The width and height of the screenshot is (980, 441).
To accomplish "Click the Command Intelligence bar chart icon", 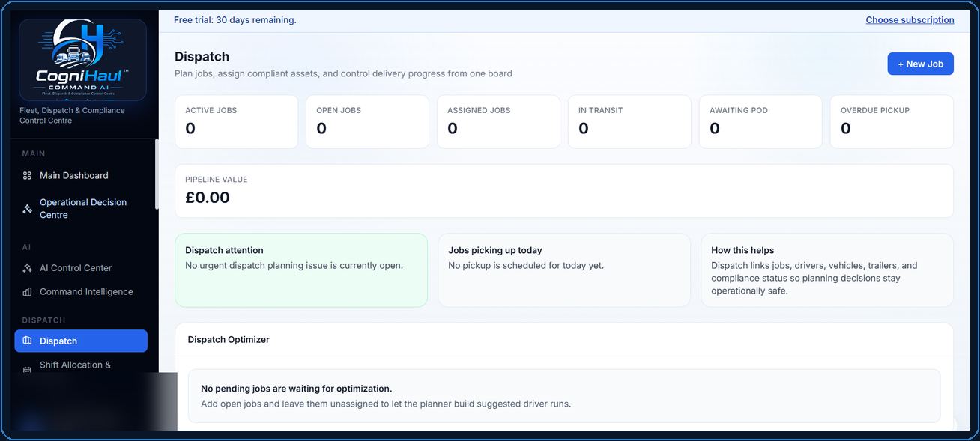I will click(x=28, y=292).
